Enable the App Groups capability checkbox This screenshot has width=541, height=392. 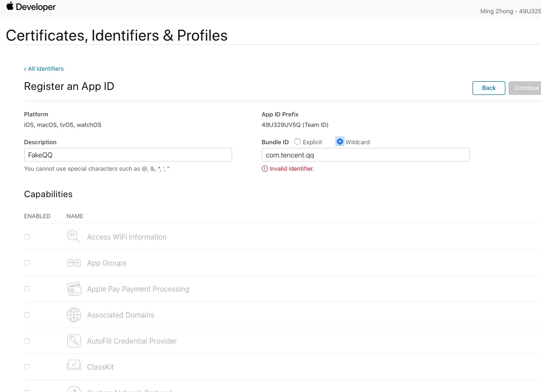pos(27,263)
